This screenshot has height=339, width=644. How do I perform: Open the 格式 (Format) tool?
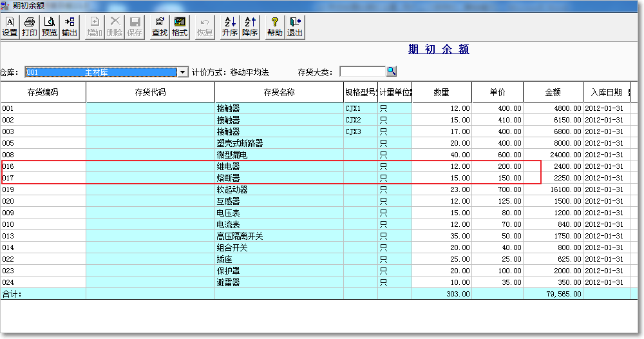[180, 26]
